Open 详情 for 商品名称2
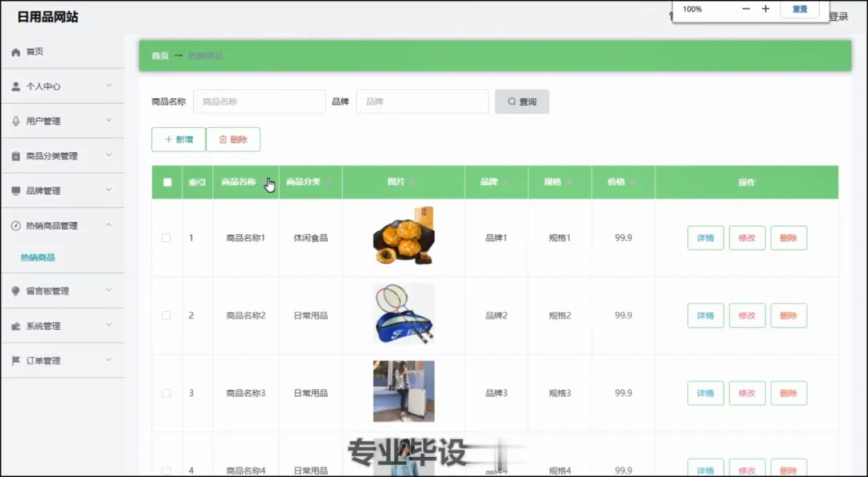868x477 pixels. tap(706, 316)
